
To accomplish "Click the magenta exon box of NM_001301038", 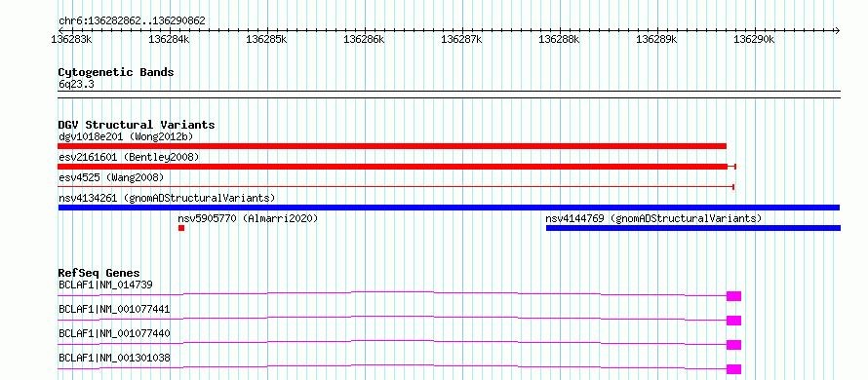I will pyautogui.click(x=733, y=369).
